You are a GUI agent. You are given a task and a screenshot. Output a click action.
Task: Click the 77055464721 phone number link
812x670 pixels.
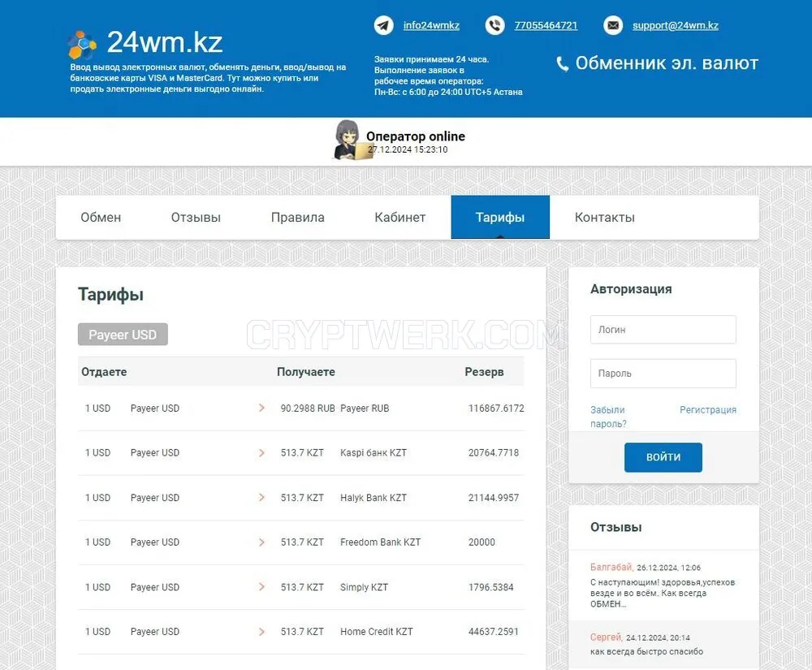coord(546,25)
